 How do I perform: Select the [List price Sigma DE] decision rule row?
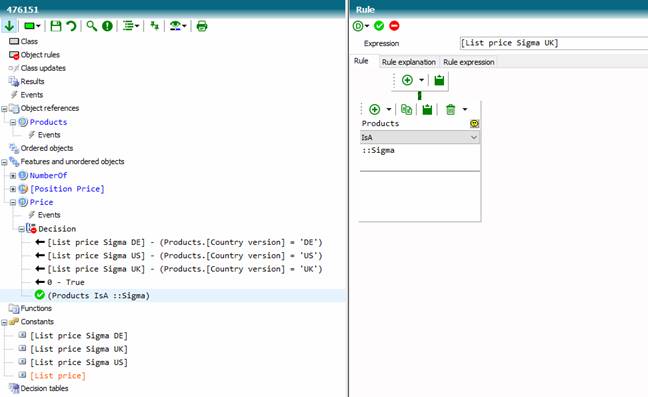pos(185,242)
